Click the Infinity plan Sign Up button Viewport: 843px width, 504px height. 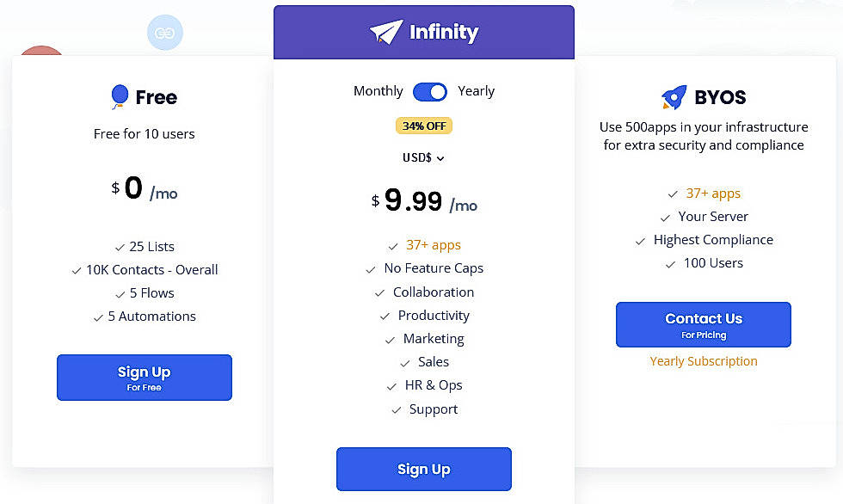(423, 469)
